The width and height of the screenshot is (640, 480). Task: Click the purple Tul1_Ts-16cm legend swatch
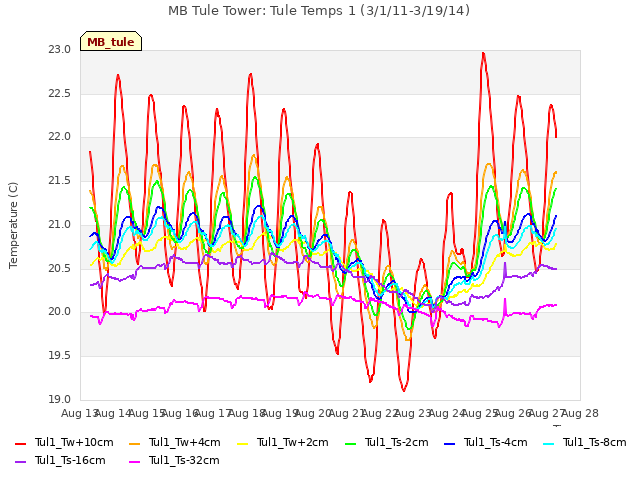[20, 461]
